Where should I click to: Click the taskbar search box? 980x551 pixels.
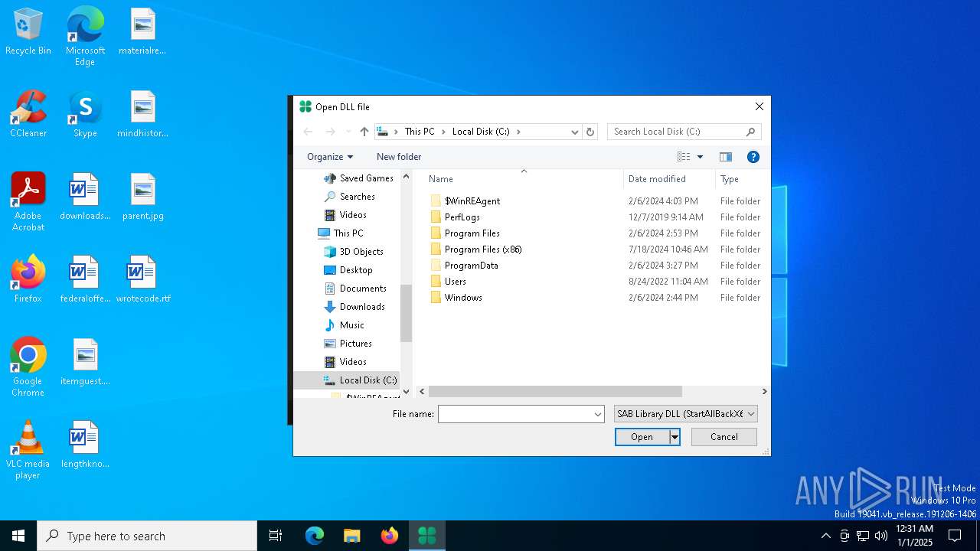pos(147,536)
